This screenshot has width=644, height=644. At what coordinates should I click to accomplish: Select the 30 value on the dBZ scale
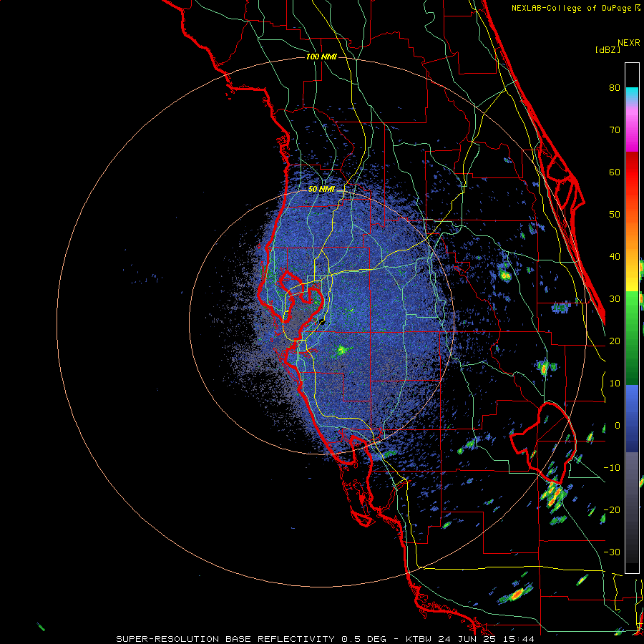coord(615,299)
